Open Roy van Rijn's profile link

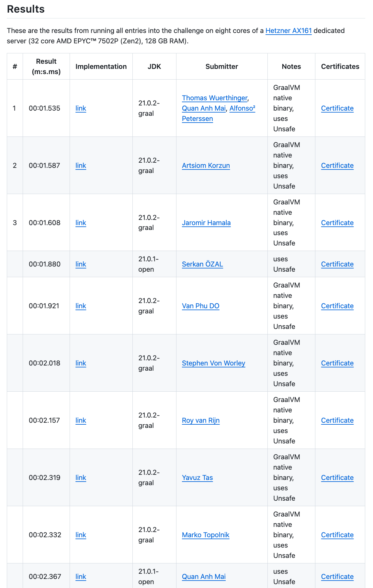[201, 420]
